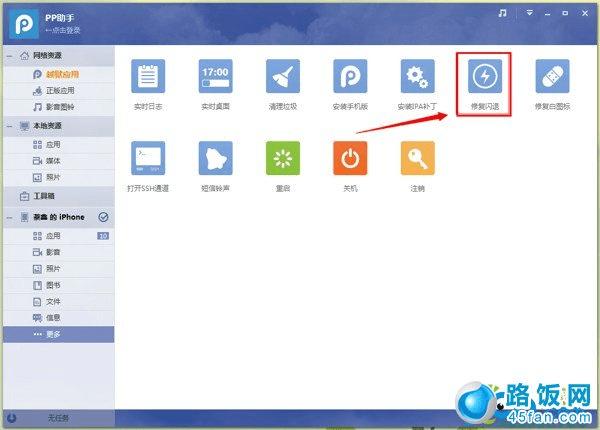Open the title bar dropdown menu arrow
This screenshot has width=600, height=430.
[x=530, y=13]
